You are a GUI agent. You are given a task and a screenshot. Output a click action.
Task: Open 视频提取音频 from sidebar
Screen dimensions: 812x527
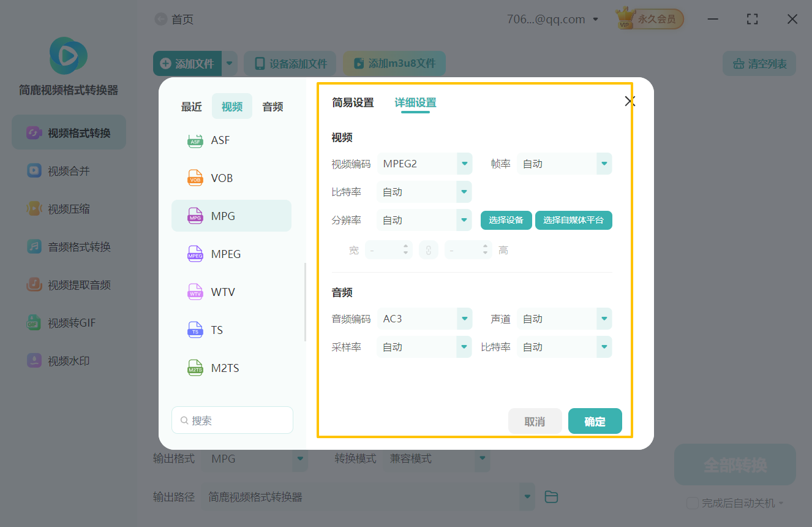[67, 284]
